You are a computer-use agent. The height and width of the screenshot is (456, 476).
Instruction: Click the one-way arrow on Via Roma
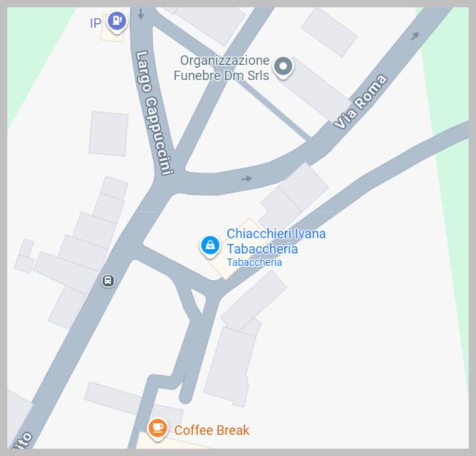415,36
